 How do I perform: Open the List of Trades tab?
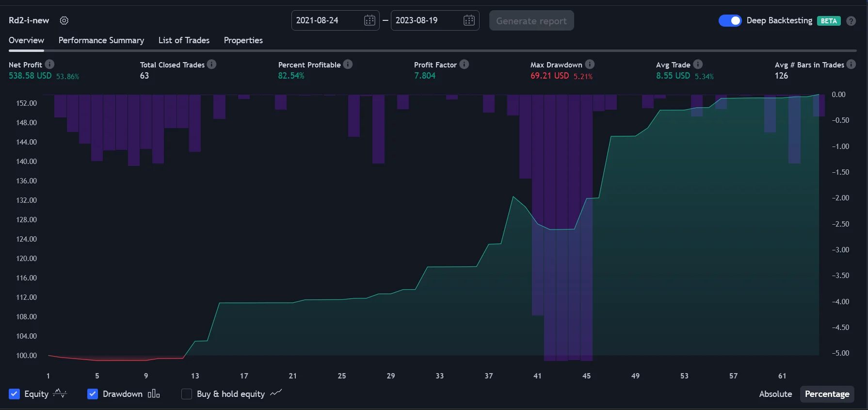coord(184,40)
